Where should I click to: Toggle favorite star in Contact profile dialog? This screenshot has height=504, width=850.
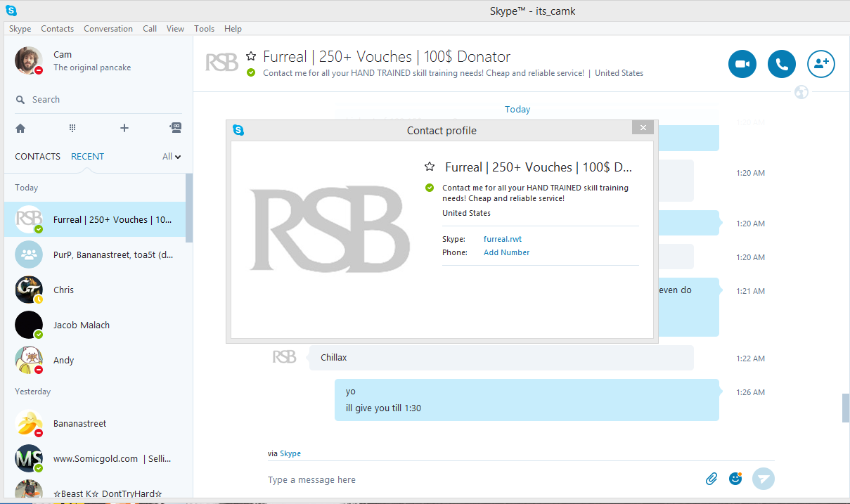430,167
